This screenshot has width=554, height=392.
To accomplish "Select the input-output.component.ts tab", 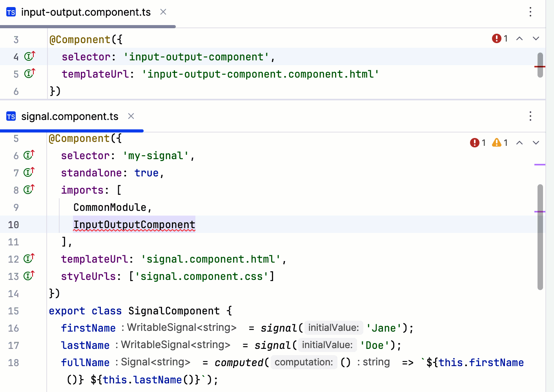I will tap(86, 12).
